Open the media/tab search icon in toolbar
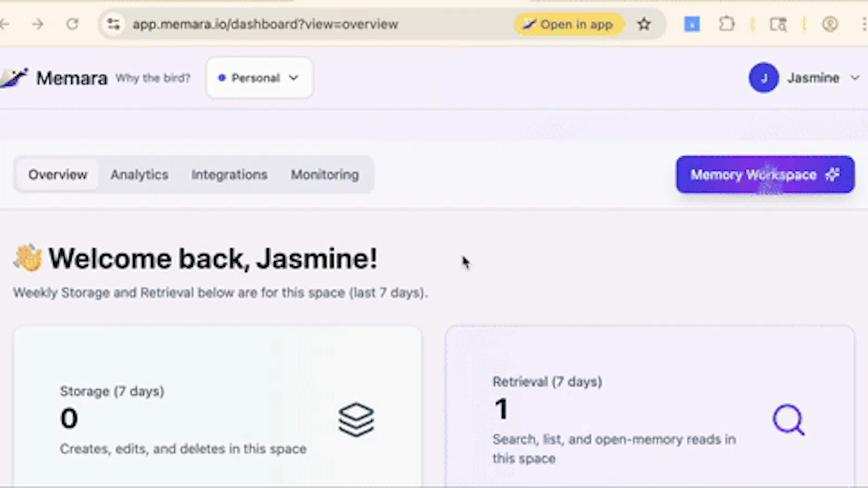 coord(778,24)
